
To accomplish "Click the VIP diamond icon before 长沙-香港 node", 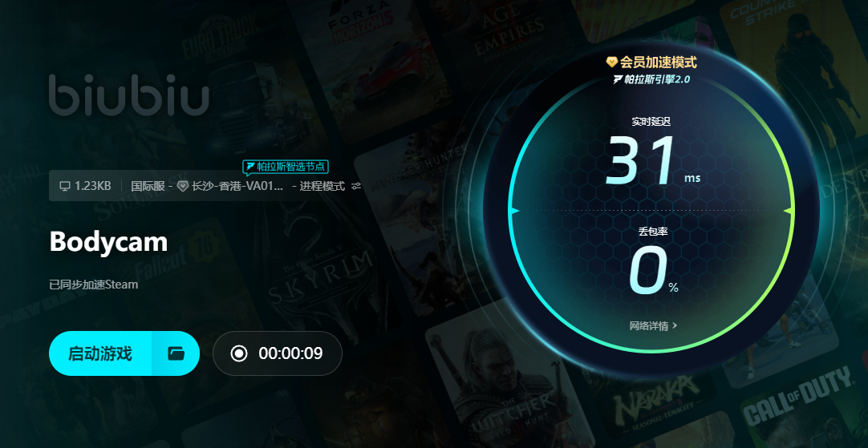I will (183, 186).
